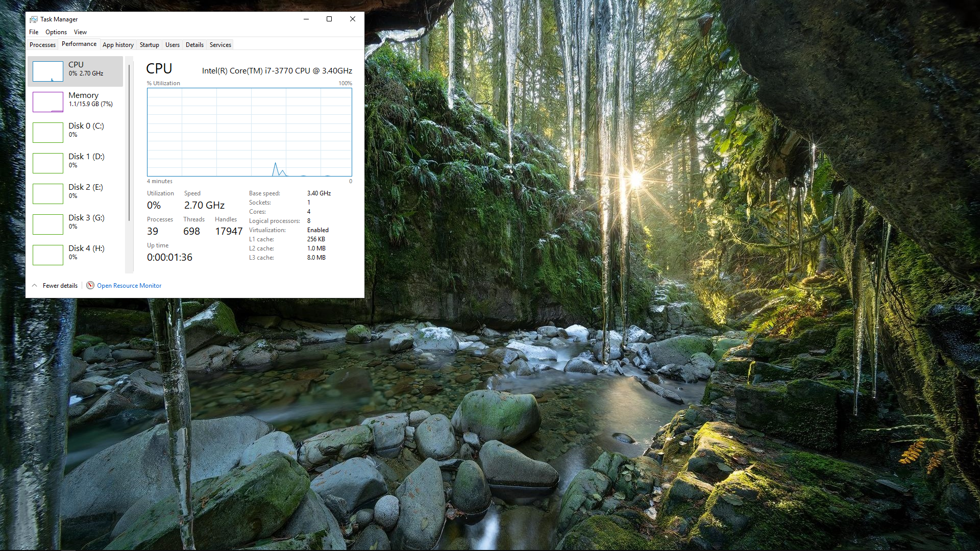The width and height of the screenshot is (980, 551).
Task: Click the processor name Intel Core i7-3770
Action: coord(277,71)
